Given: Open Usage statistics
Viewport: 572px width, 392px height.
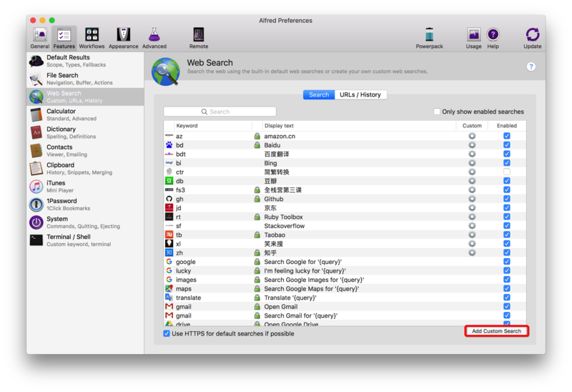Looking at the screenshot, I should point(473,38).
